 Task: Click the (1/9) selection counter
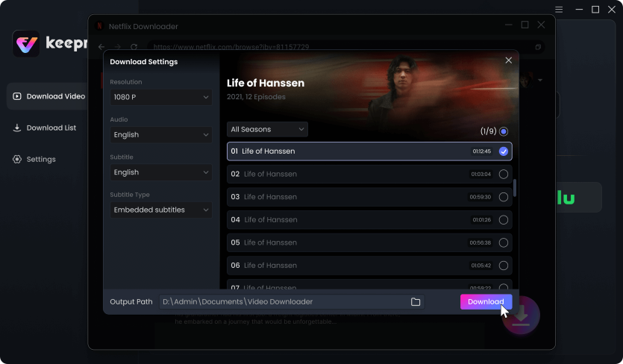point(488,131)
